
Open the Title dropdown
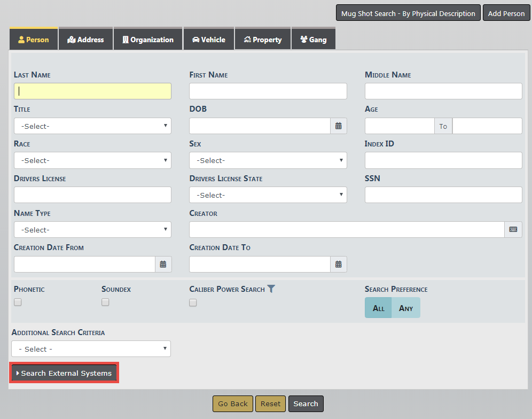click(92, 126)
